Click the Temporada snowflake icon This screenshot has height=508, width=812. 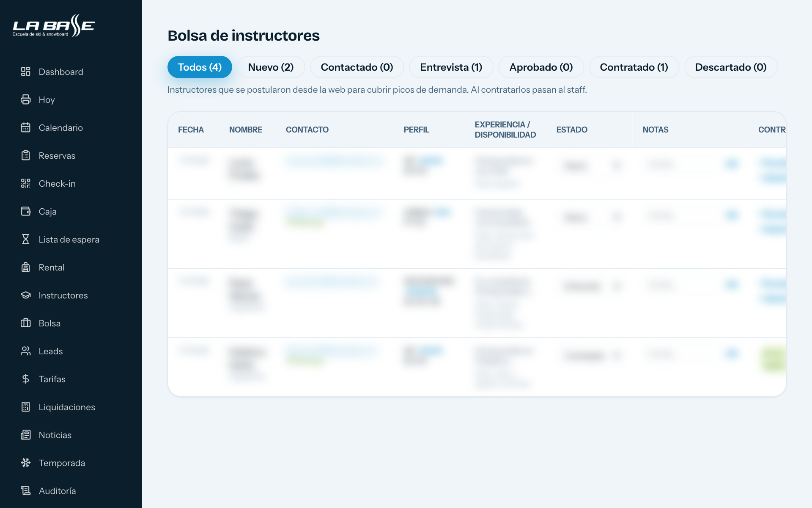pos(26,463)
